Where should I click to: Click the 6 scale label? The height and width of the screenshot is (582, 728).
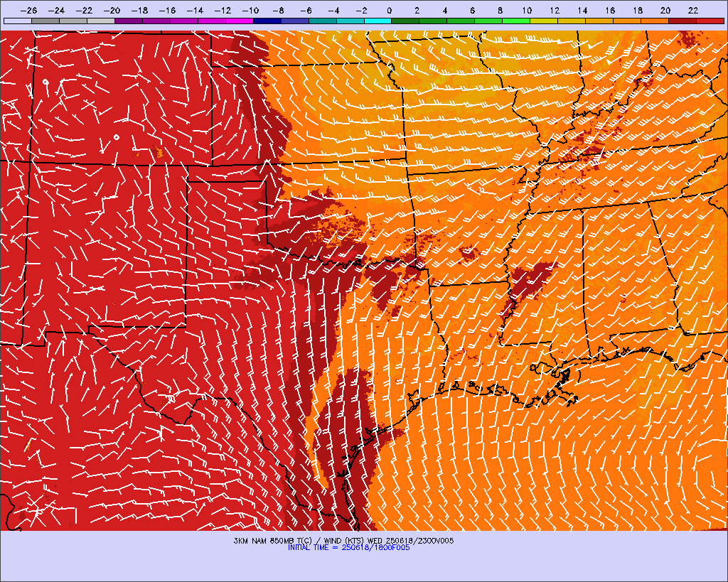click(x=472, y=10)
